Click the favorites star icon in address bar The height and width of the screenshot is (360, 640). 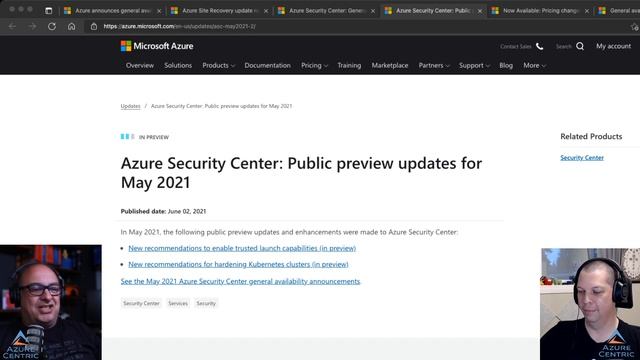634,27
